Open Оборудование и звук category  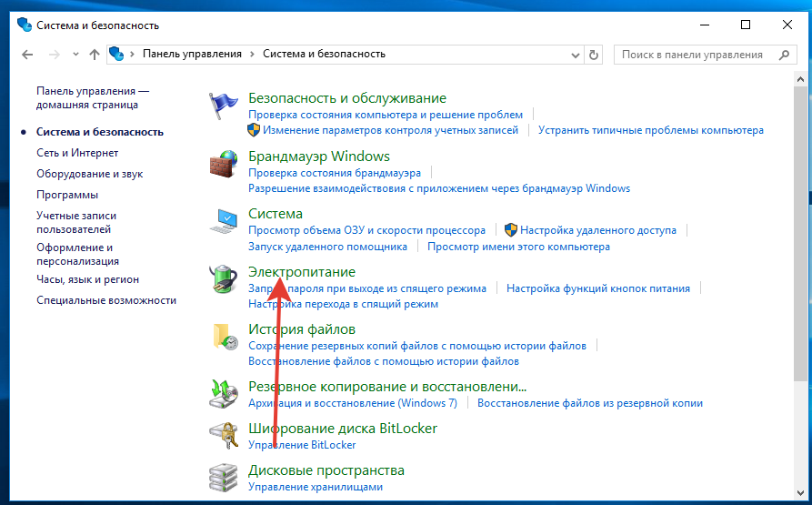click(x=90, y=174)
